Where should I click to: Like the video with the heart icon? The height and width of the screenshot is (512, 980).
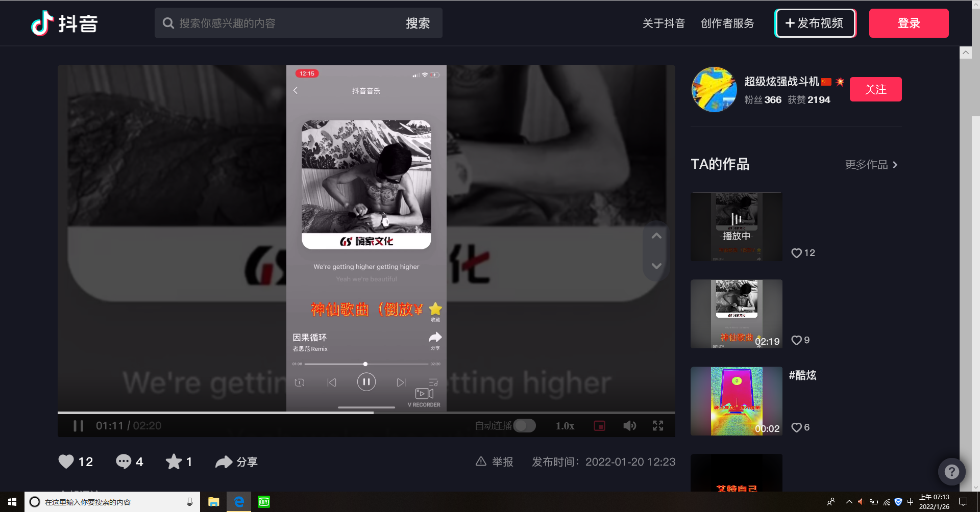coord(66,462)
